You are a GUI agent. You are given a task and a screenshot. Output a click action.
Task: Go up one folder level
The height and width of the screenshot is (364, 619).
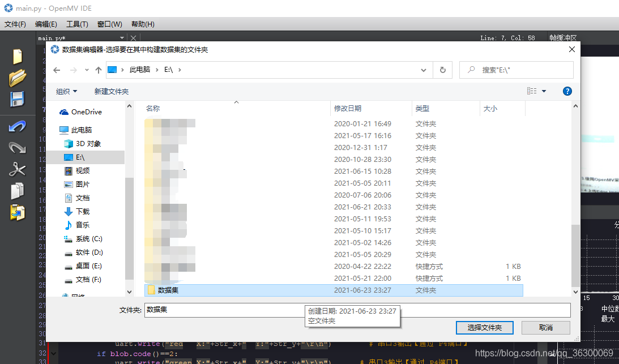[99, 70]
